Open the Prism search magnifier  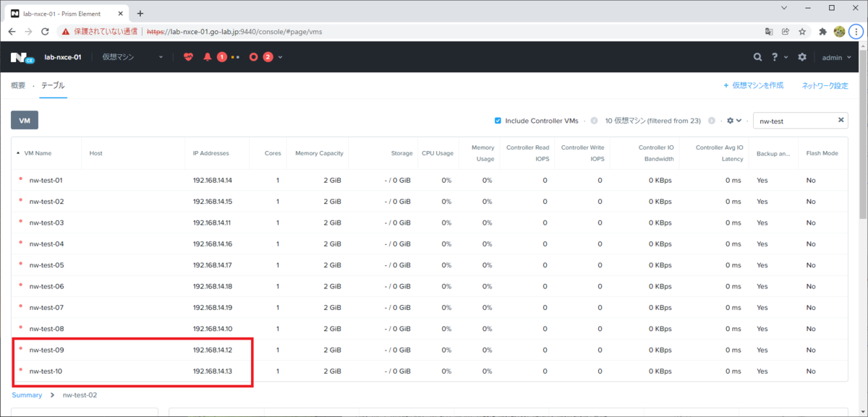tap(757, 56)
